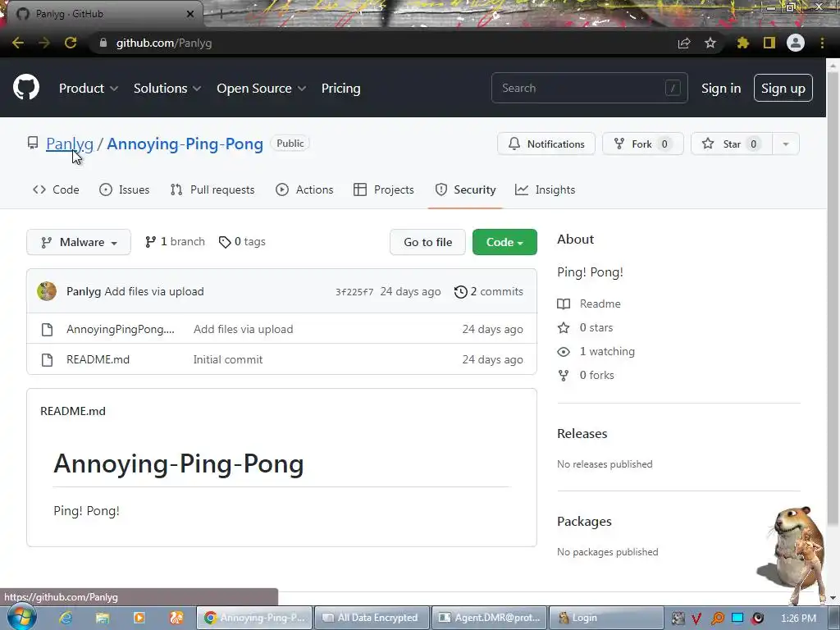This screenshot has height=630, width=840.
Task: Open the browser extensions puzzle icon
Action: tap(742, 43)
